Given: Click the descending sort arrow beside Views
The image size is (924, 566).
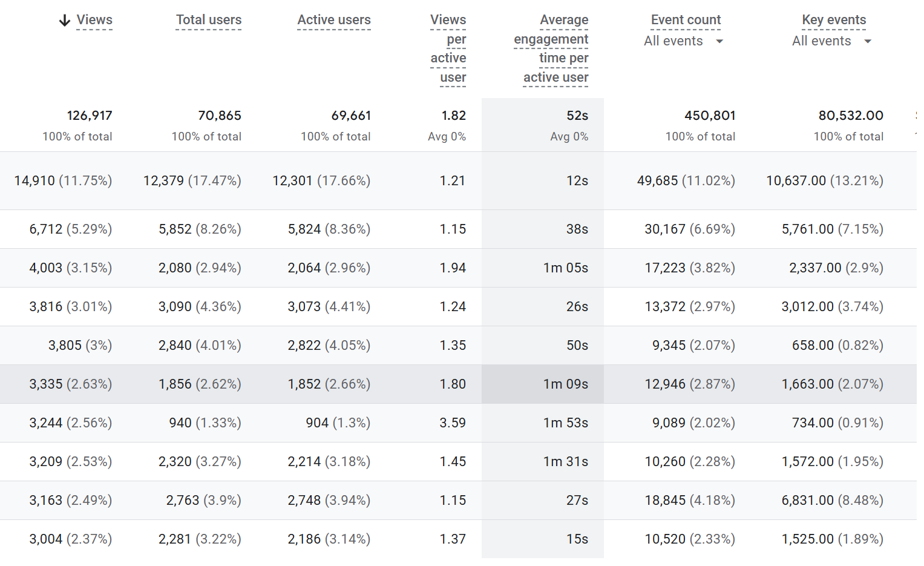Looking at the screenshot, I should (65, 21).
